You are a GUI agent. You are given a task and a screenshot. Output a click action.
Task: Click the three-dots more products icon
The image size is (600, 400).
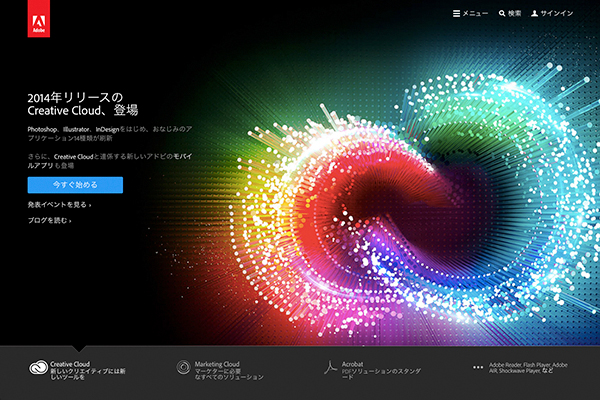coord(478,368)
